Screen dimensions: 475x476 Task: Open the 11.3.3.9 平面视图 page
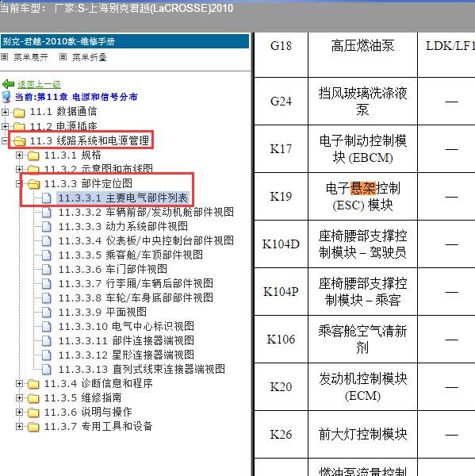pos(102,312)
